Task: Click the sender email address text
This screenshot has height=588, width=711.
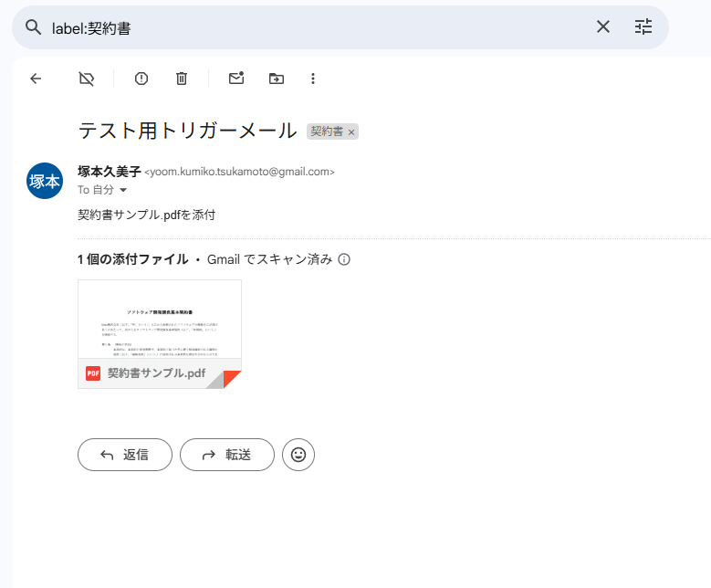Action: point(239,172)
